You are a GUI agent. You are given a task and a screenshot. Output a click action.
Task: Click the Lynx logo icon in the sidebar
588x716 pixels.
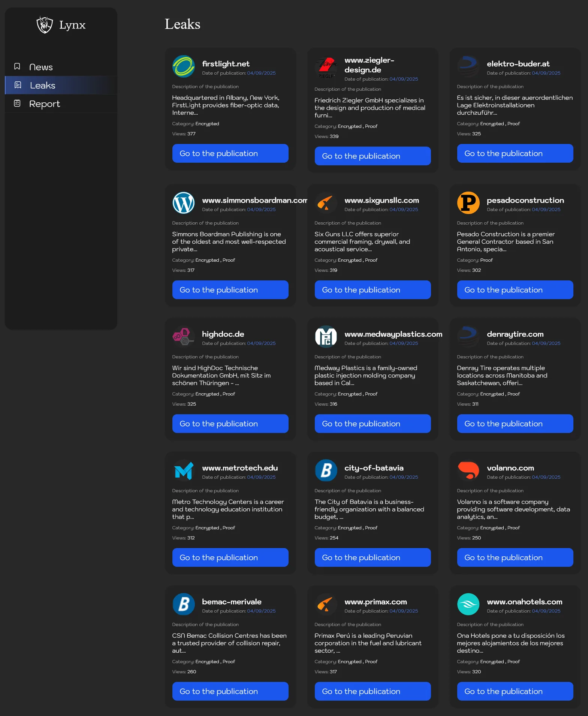(x=45, y=25)
